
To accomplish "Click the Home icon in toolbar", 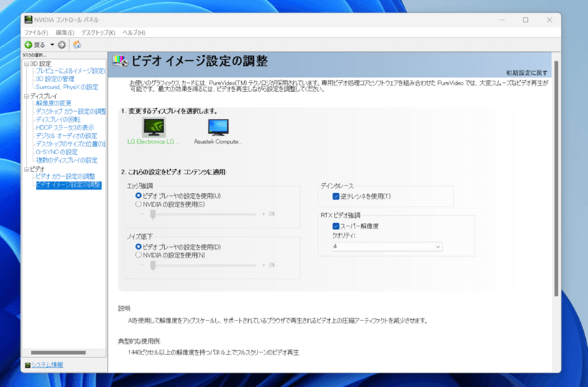I will [x=76, y=45].
